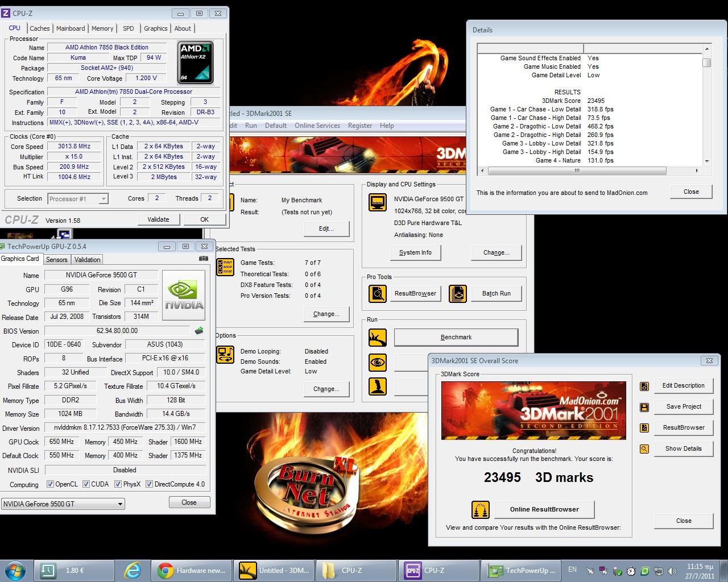Click the ResultBrowser icon in Overall Score window
Image resolution: width=728 pixels, height=582 pixels.
644,428
